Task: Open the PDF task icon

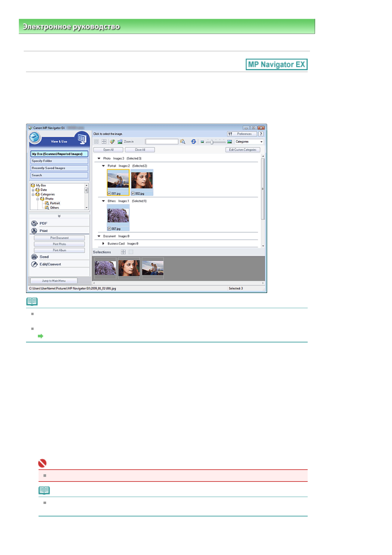Action: pos(34,223)
